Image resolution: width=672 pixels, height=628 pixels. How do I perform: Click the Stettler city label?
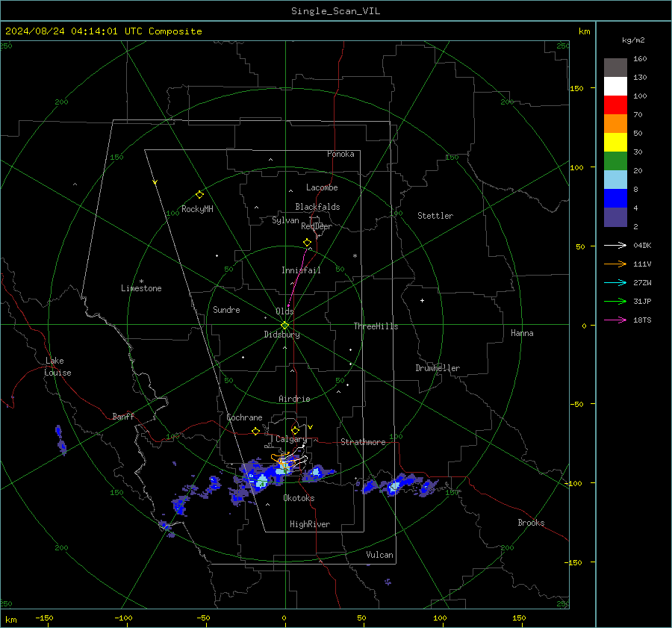tap(435, 216)
